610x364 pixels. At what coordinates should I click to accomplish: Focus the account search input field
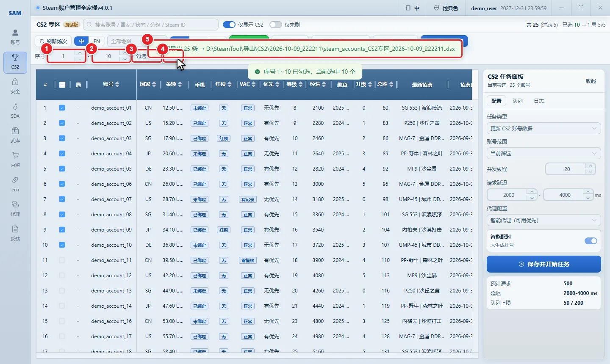151,25
